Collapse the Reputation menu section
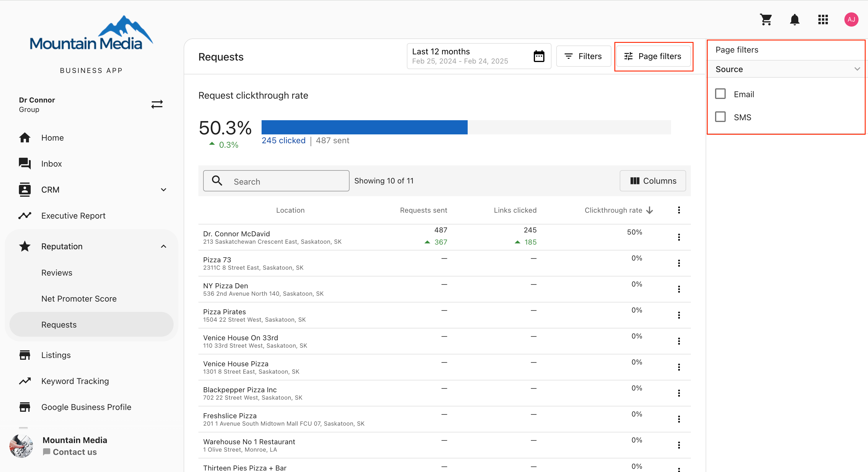This screenshot has width=868, height=472. pyautogui.click(x=164, y=246)
